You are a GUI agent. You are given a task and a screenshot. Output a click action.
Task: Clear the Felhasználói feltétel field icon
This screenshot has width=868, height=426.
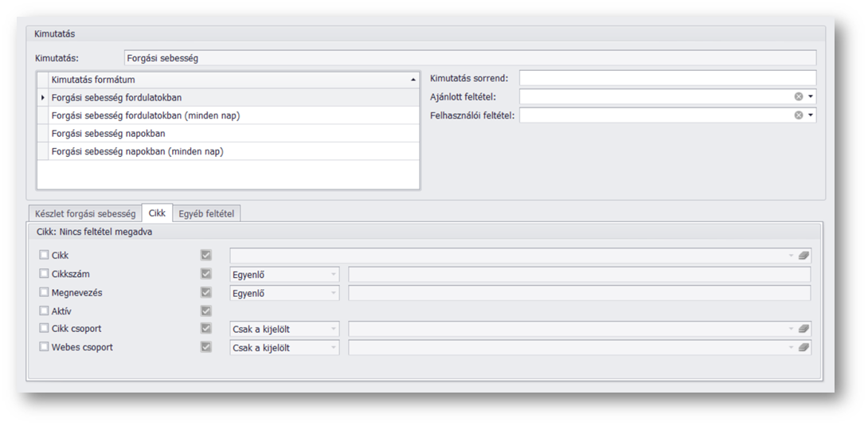[798, 115]
